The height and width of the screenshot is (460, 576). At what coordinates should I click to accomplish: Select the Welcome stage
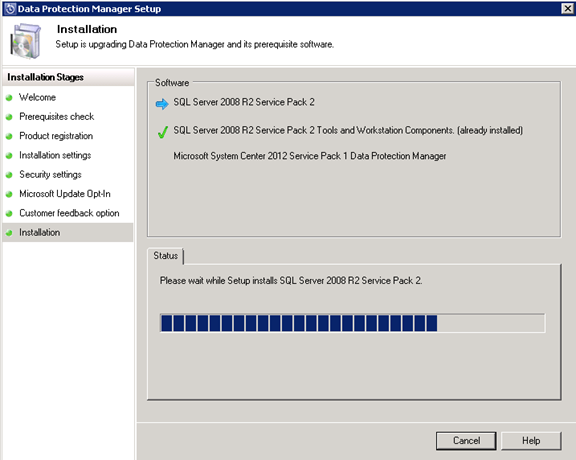tap(37, 97)
